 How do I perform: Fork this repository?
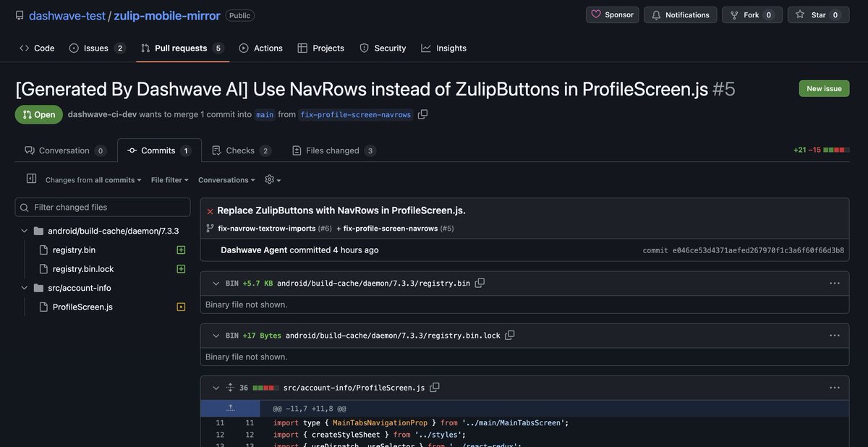coord(752,14)
